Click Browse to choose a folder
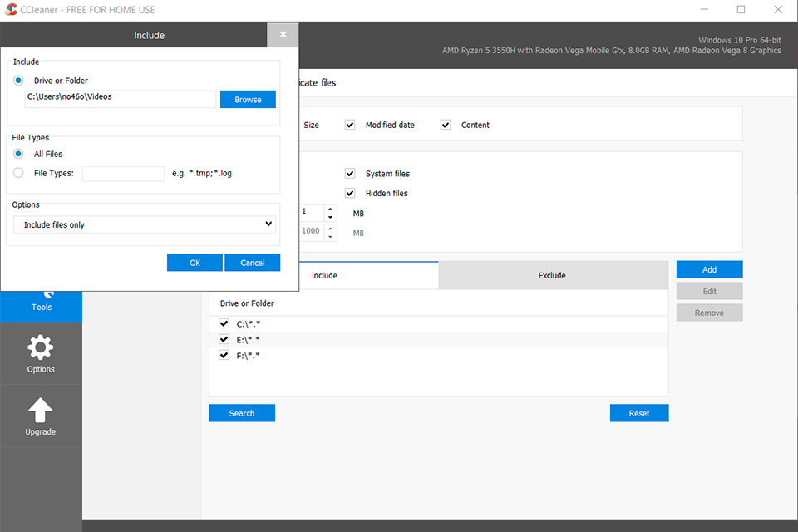The width and height of the screenshot is (798, 532). tap(248, 99)
